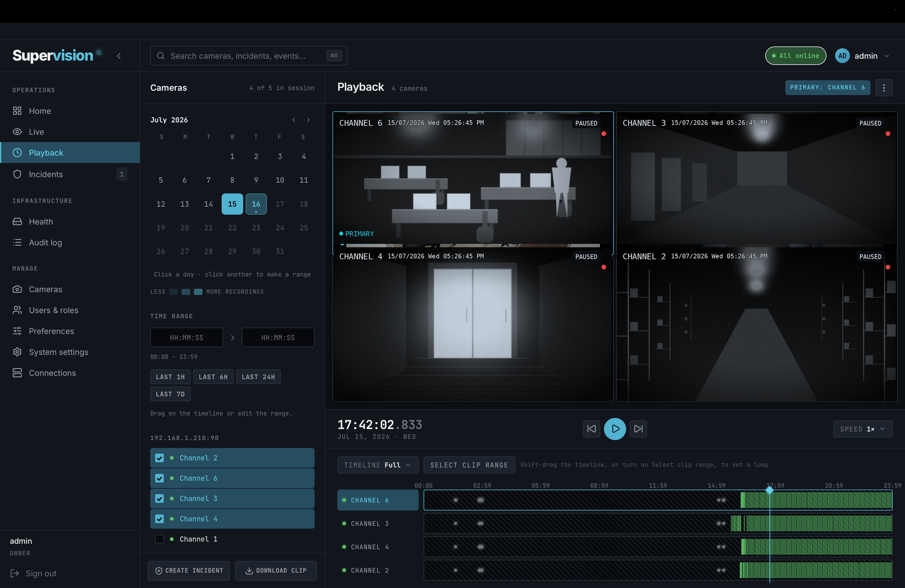
Task: Toggle Select Clip Range mode
Action: (x=469, y=465)
